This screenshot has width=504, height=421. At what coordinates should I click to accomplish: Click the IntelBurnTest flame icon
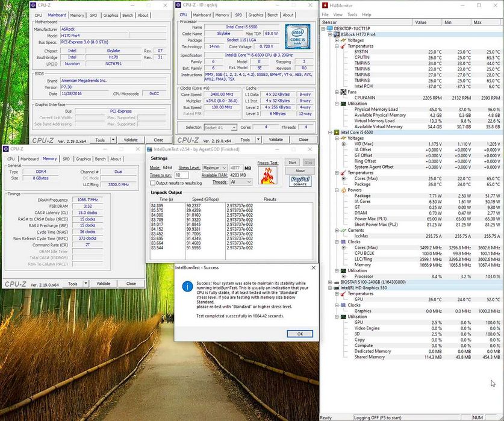pyautogui.click(x=267, y=175)
